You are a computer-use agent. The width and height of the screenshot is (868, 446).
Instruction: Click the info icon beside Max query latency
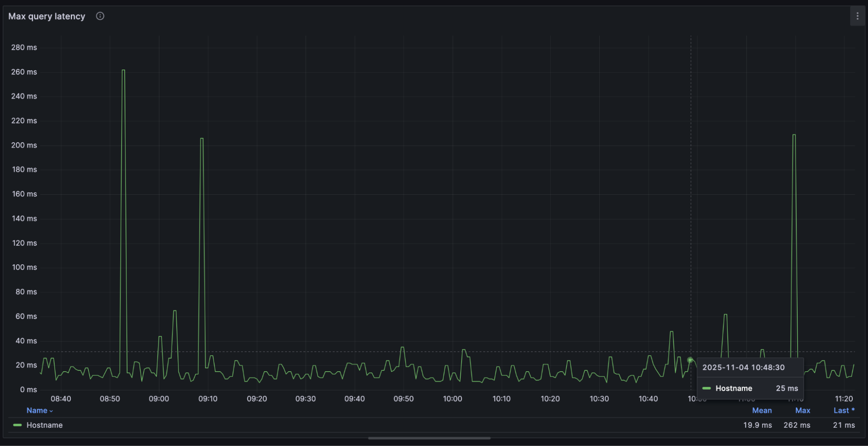(99, 16)
